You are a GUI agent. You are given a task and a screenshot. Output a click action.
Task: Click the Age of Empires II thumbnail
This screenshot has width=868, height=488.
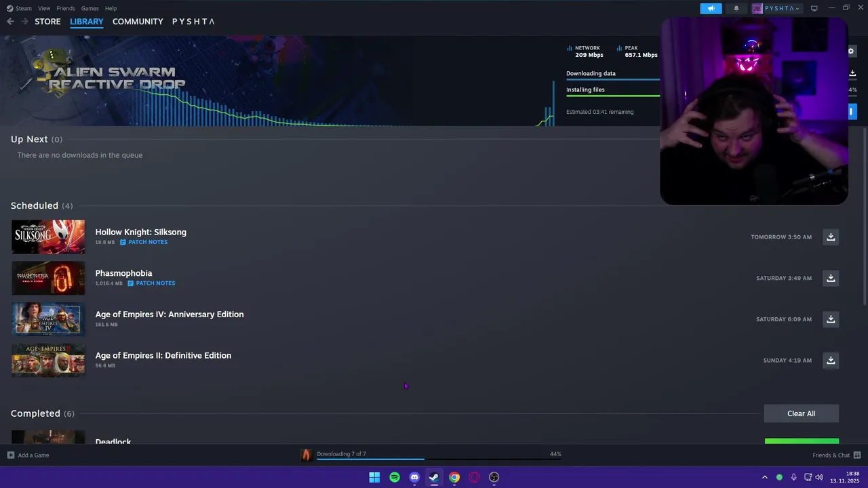coord(48,360)
